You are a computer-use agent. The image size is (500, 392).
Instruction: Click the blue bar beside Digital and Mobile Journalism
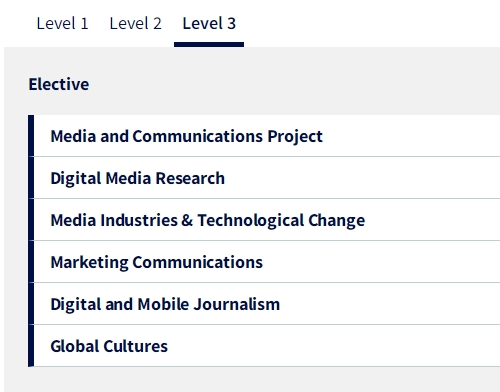click(x=31, y=304)
